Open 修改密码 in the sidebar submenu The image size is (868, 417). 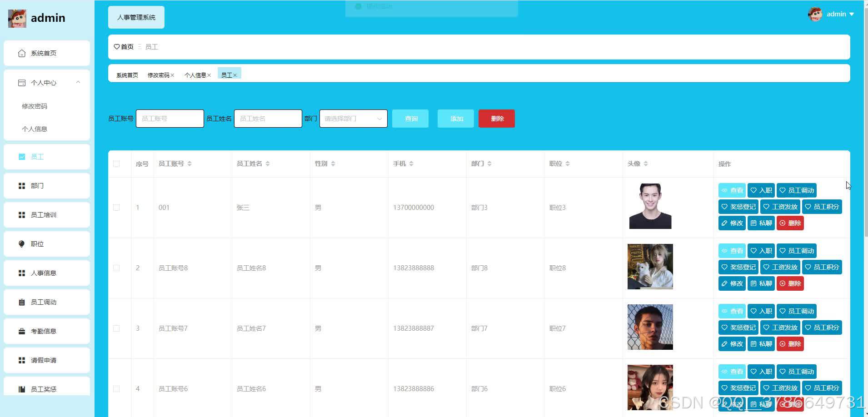[x=35, y=106]
